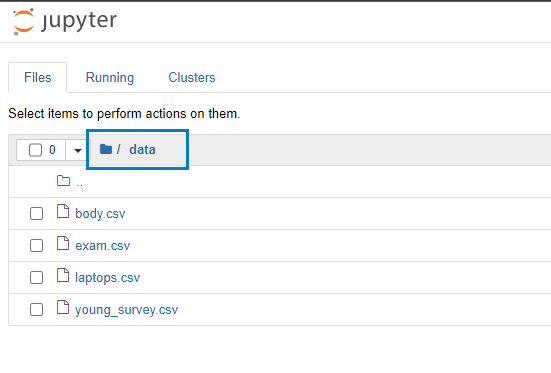This screenshot has height=373, width=551.
Task: Open the laptops.csv file link
Action: tap(108, 278)
